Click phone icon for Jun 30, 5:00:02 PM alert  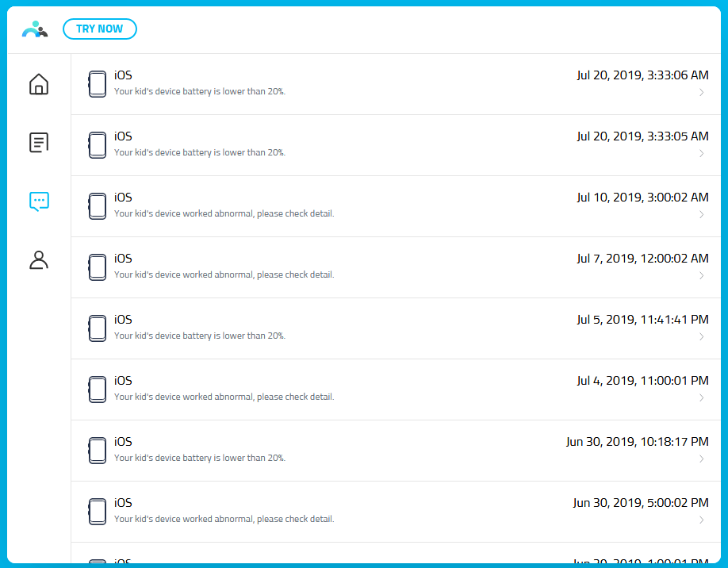(x=97, y=512)
